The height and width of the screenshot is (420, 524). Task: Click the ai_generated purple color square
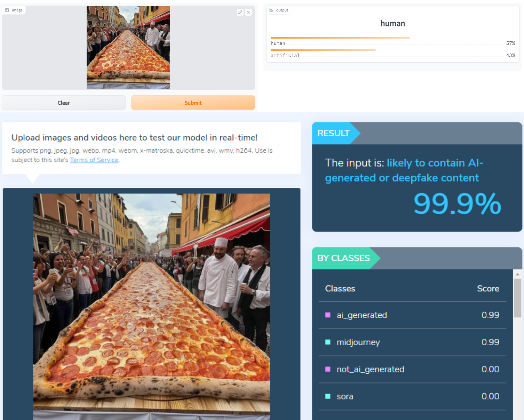coord(328,315)
